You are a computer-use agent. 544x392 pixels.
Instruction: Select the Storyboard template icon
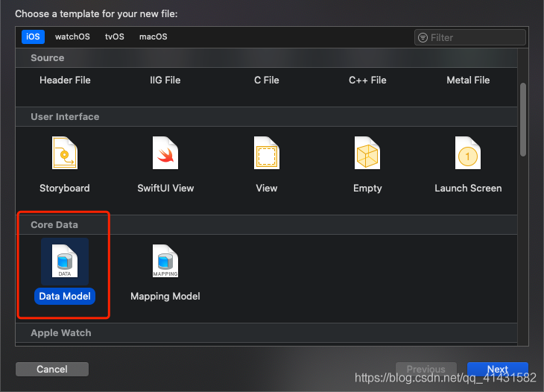tap(65, 153)
